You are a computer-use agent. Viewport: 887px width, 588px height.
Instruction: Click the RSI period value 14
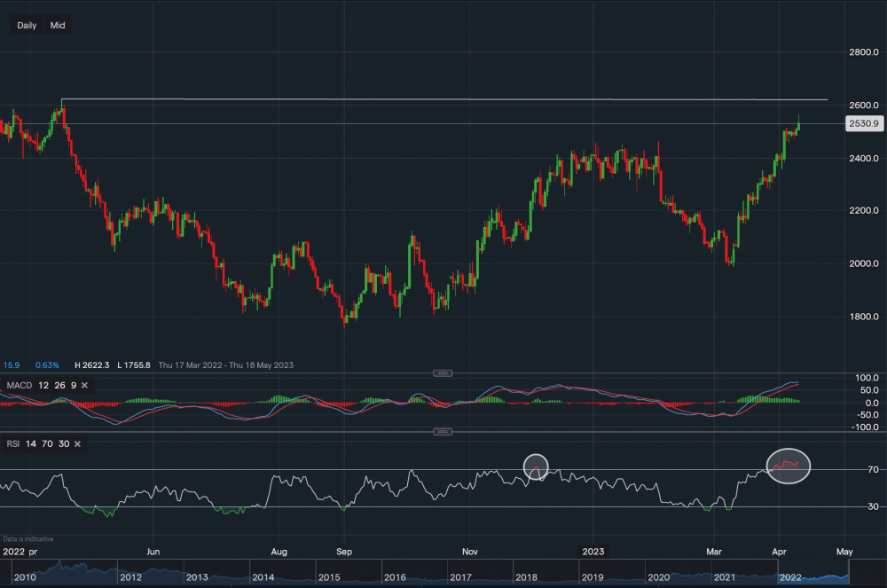point(33,443)
